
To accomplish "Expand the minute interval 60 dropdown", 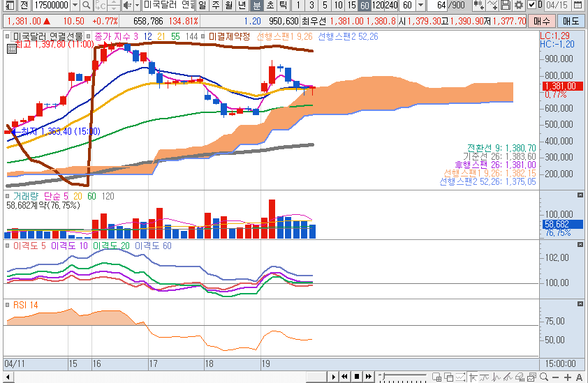I will click(422, 6).
